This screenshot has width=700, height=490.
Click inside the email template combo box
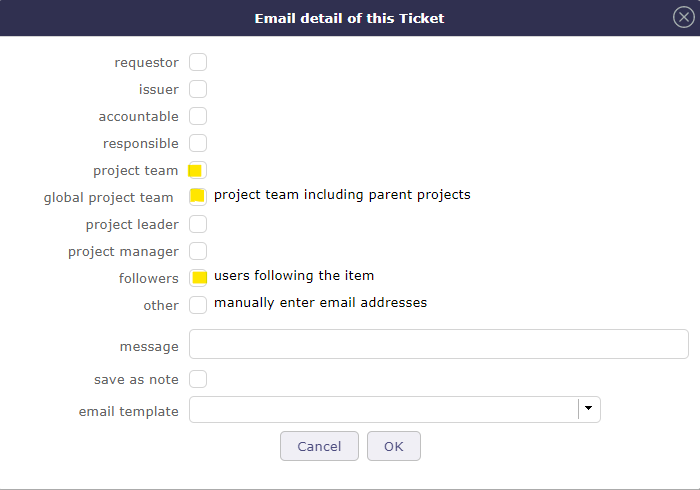pyautogui.click(x=383, y=409)
